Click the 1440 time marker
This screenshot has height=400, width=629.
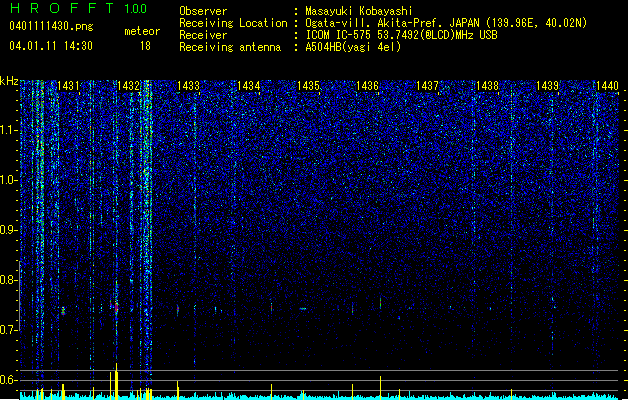coord(607,86)
